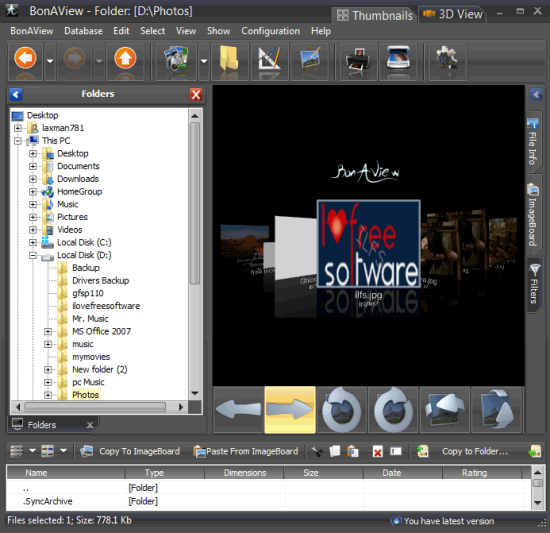550x533 pixels.
Task: Open the settings gears icon
Action: (447, 59)
